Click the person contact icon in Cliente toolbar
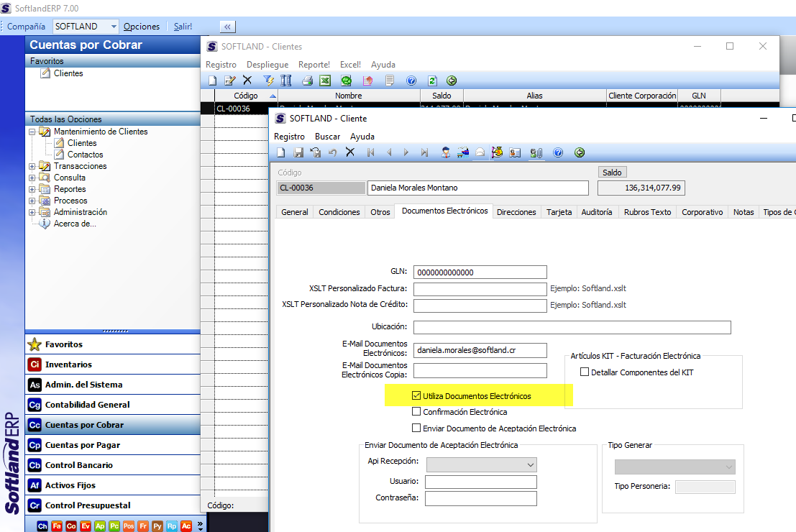796x532 pixels. point(446,152)
